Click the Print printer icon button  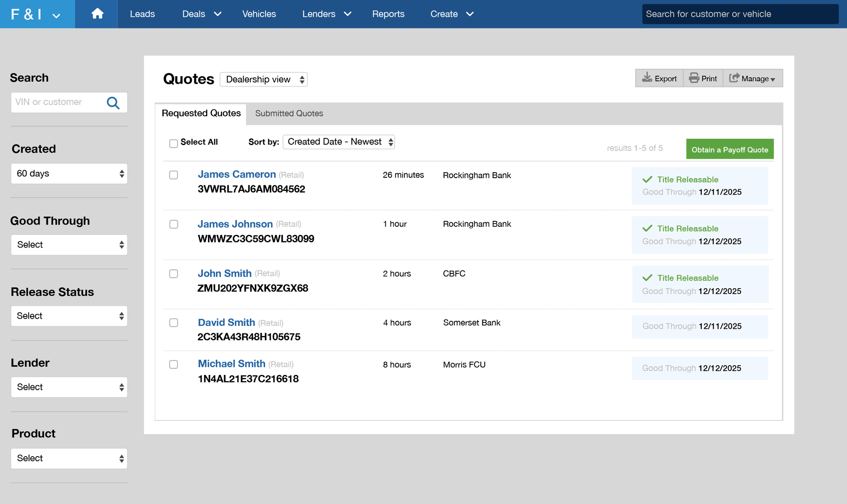[x=703, y=78]
